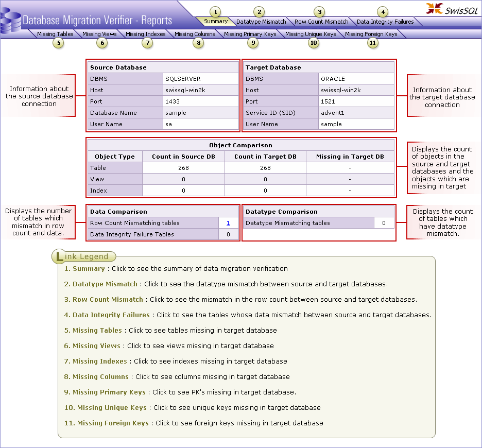
Task: Click the 'Database Name' label
Action: point(113,113)
